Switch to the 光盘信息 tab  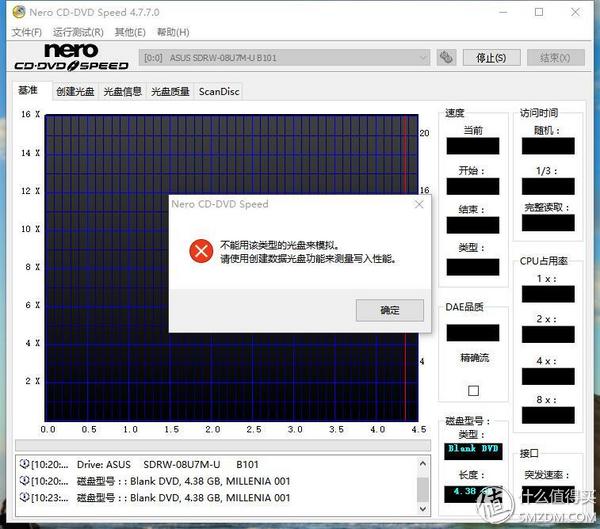click(122, 91)
